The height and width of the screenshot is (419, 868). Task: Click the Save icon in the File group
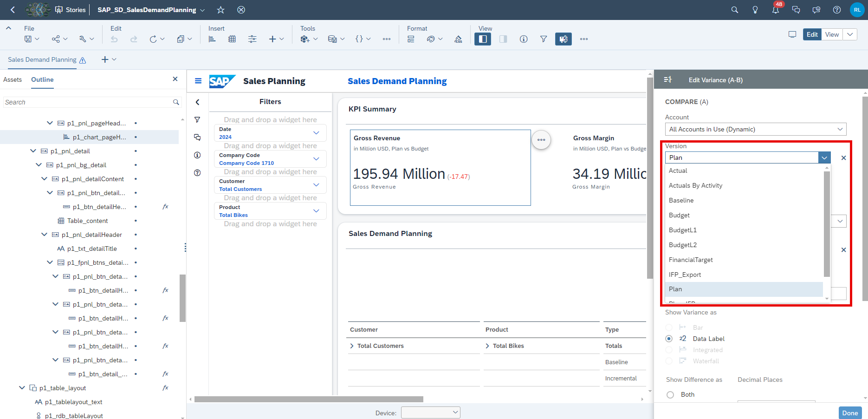pos(28,39)
